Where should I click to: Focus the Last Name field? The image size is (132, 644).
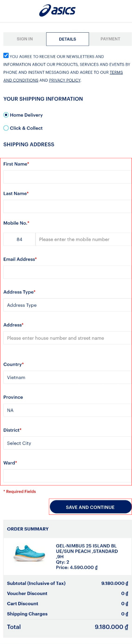[67, 206]
